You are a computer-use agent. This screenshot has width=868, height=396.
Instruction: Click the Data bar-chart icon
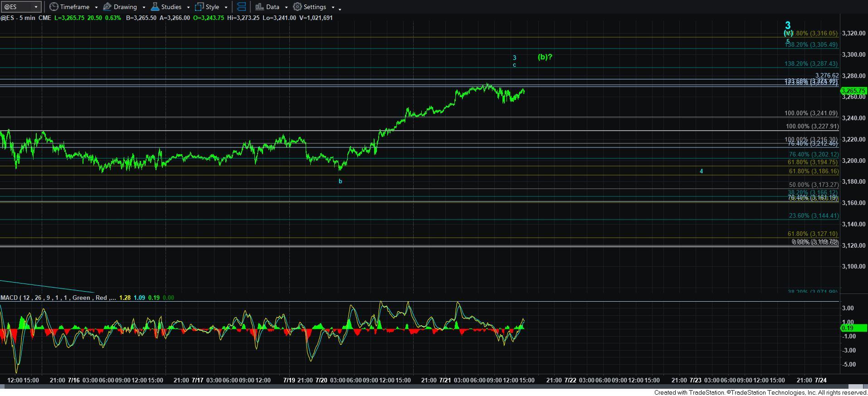click(x=259, y=7)
